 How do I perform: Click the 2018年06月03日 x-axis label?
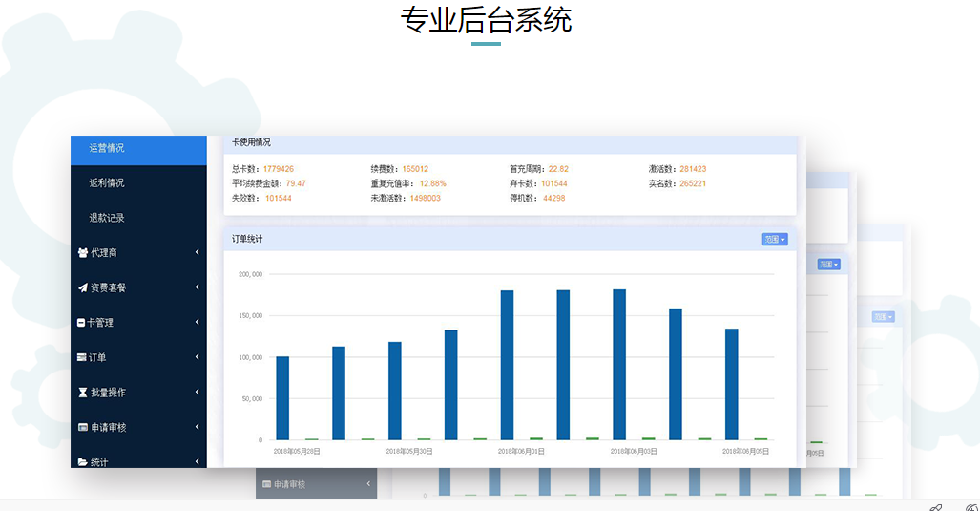pos(634,451)
